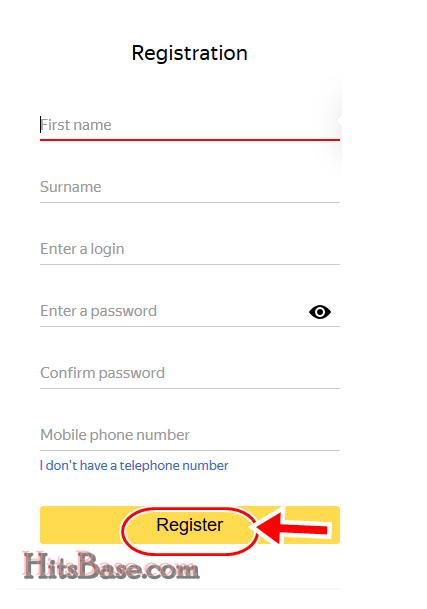Image resolution: width=427 pixels, height=609 pixels.
Task: Click the 'First name' placeholder text
Action: 76,125
